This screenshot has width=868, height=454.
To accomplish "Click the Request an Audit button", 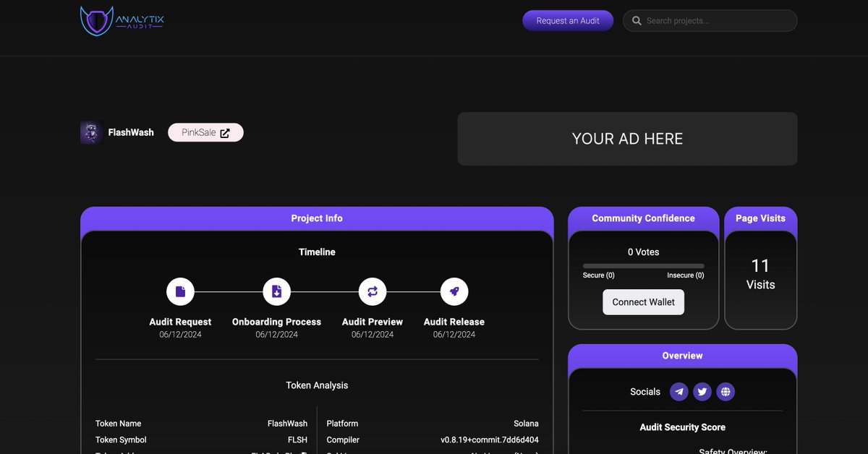I will [568, 20].
